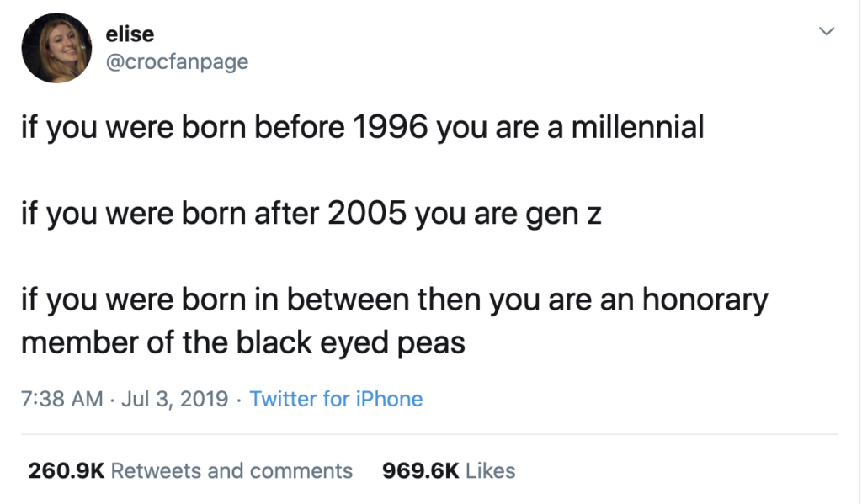Expand the tweet options chevron menu
Viewport: 862px width, 504px height.
(827, 31)
